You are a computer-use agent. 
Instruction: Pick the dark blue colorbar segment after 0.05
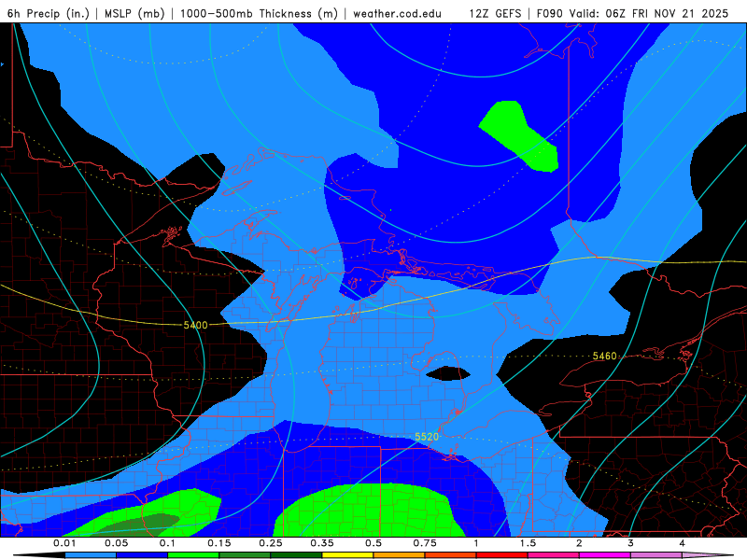point(142,555)
